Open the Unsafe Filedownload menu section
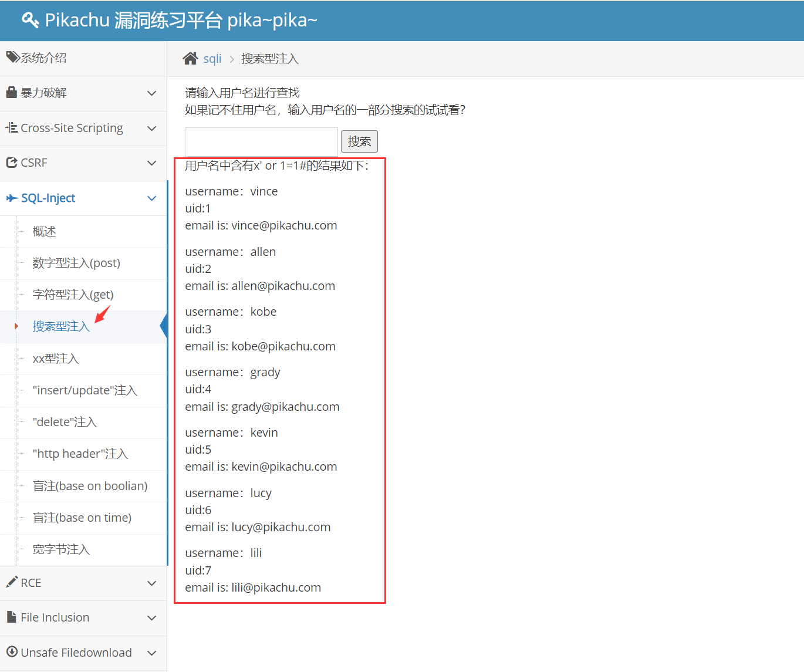 pos(83,653)
